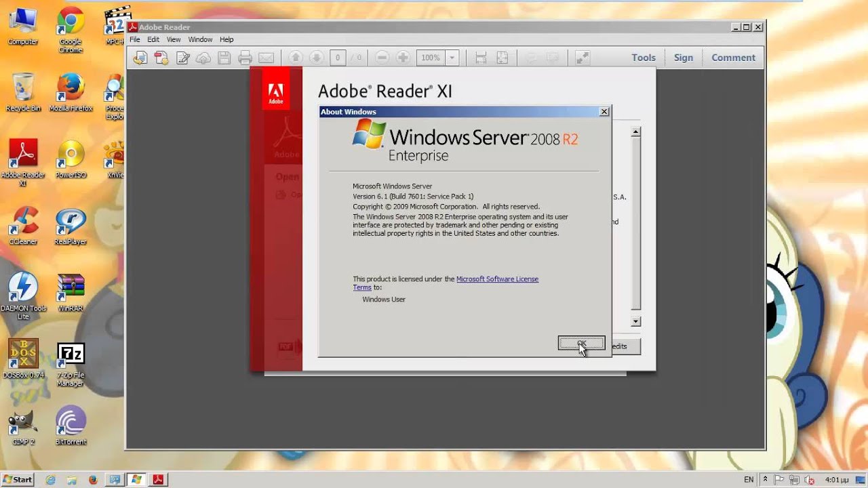
Task: Click the Windows Explorer folder taskbar icon
Action: pos(71,480)
